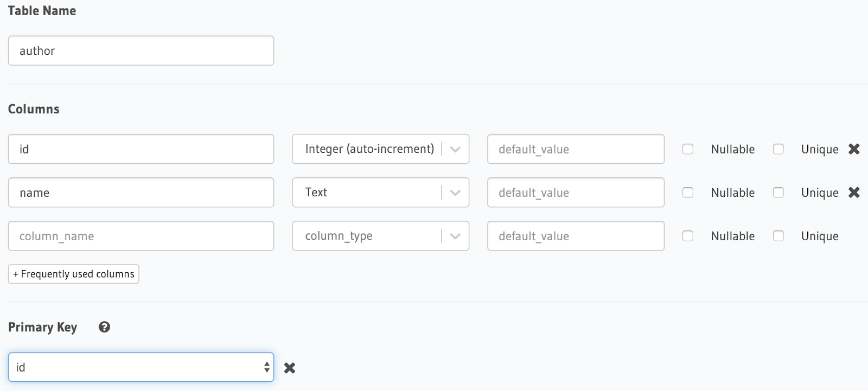Check Unique for the id column
This screenshot has width=868, height=391.
pos(778,149)
